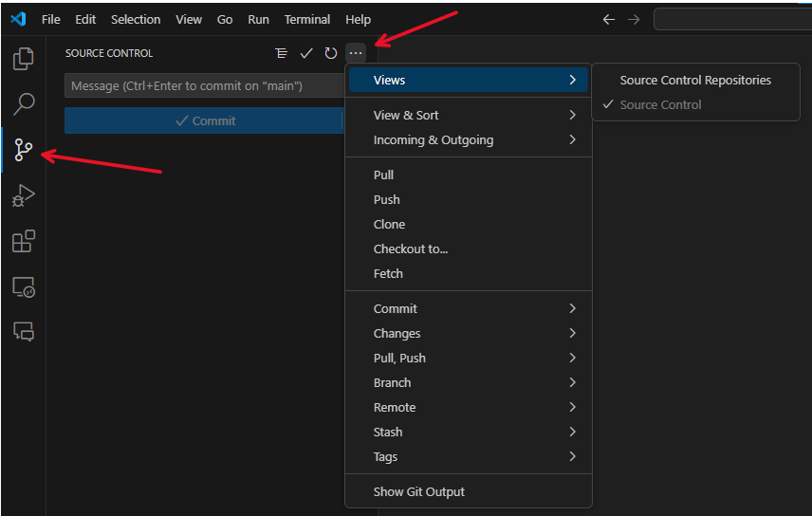The image size is (812, 516).
Task: Toggle the checked Source Control view
Action: (x=660, y=104)
